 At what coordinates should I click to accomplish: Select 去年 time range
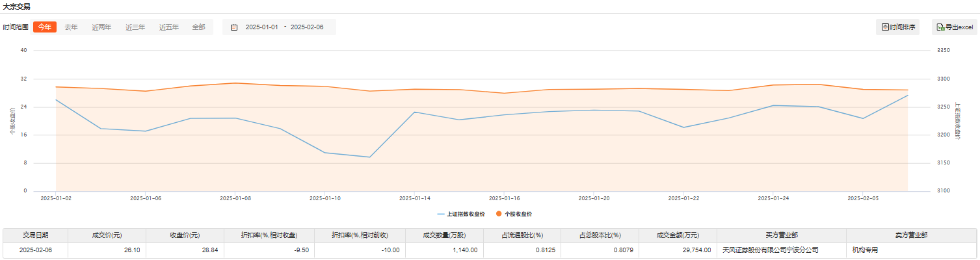click(x=71, y=27)
